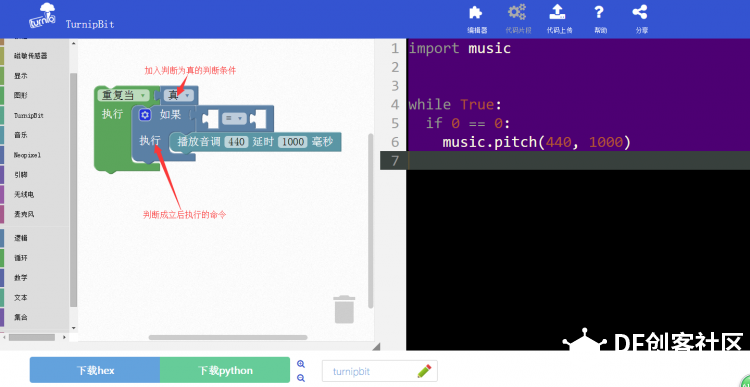The height and width of the screenshot is (387, 750).
Task: Open the 帮助 question mark help
Action: [599, 13]
